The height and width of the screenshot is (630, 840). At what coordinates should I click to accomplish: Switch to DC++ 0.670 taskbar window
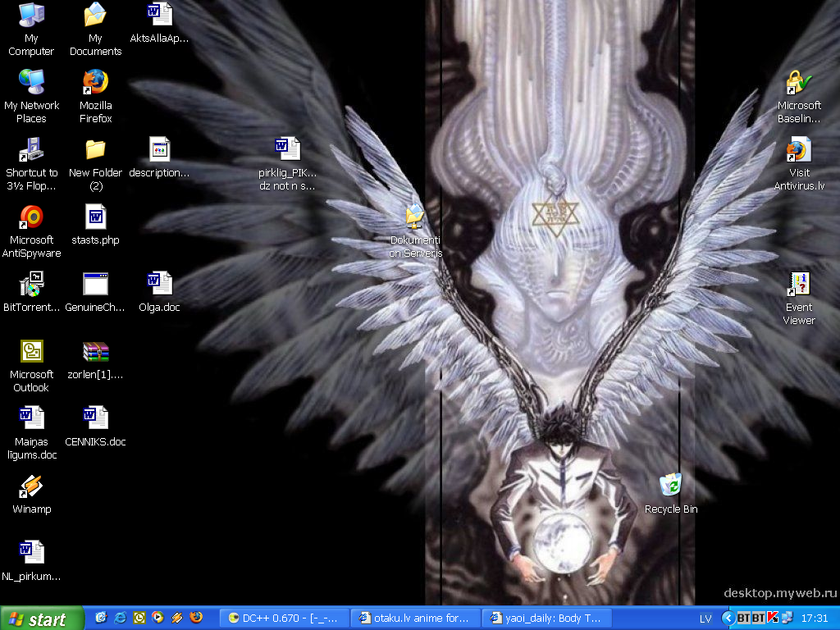point(285,619)
